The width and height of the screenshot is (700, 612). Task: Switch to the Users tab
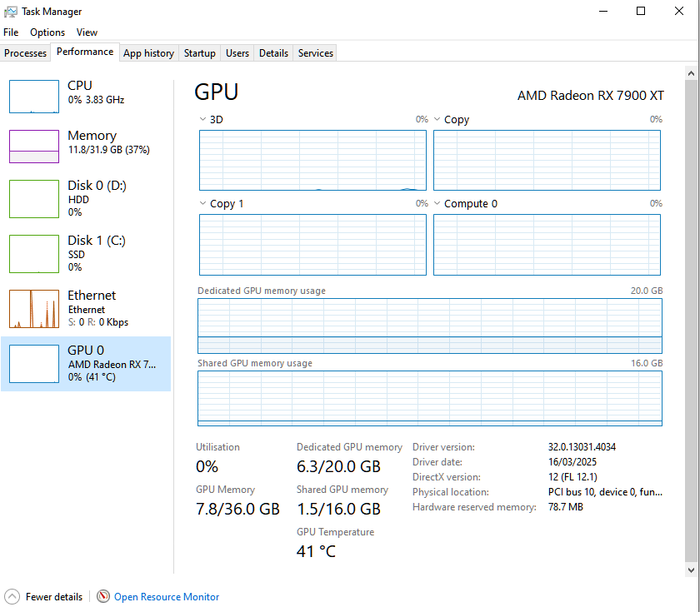click(237, 53)
